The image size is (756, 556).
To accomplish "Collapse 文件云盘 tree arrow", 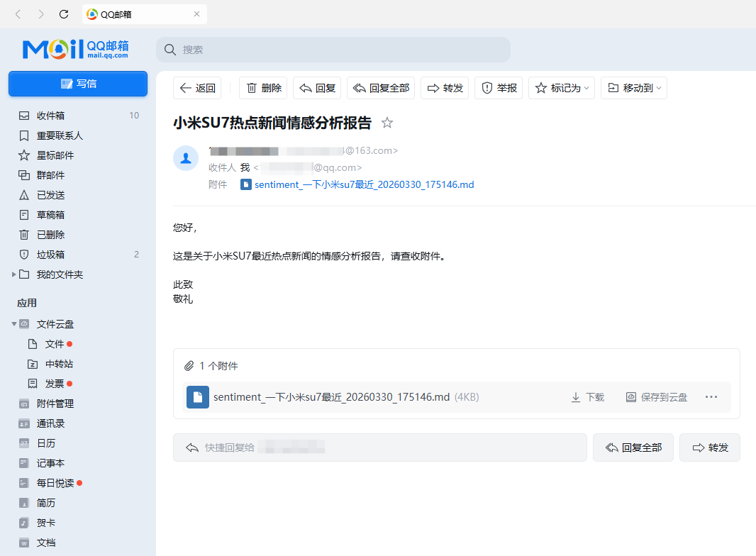I will click(14, 324).
